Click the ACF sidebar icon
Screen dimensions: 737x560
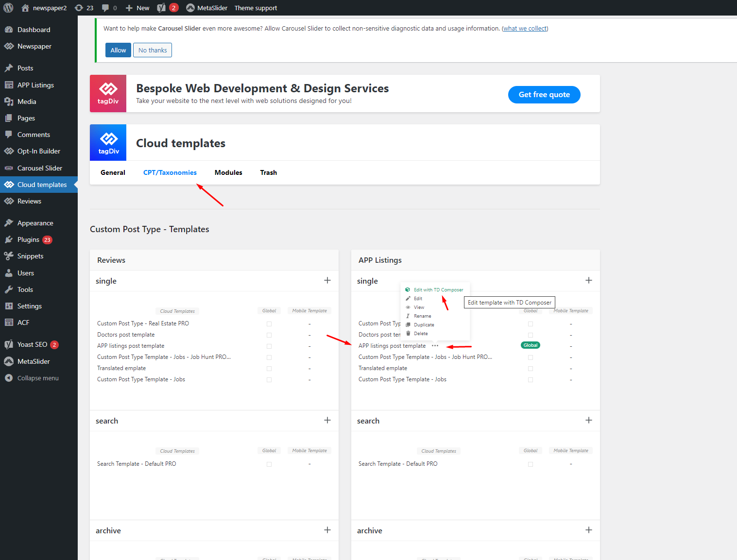9,322
